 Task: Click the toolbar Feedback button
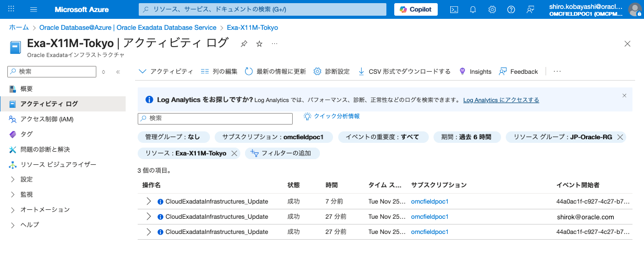point(518,72)
